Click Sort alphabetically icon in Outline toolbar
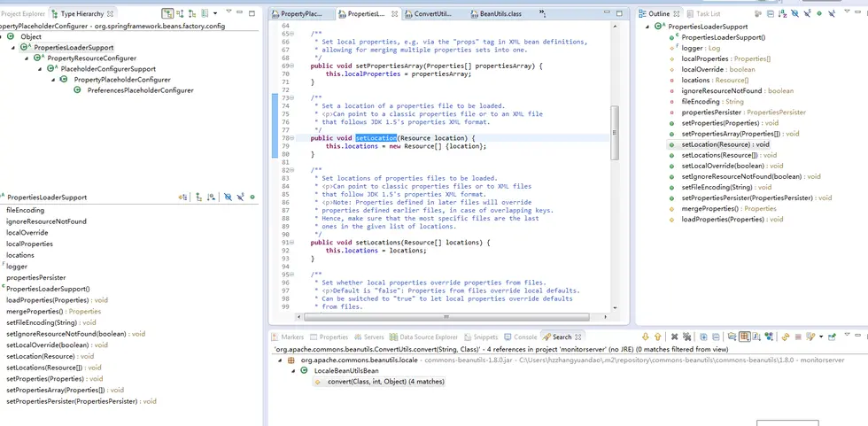The image size is (868, 426). 781,14
